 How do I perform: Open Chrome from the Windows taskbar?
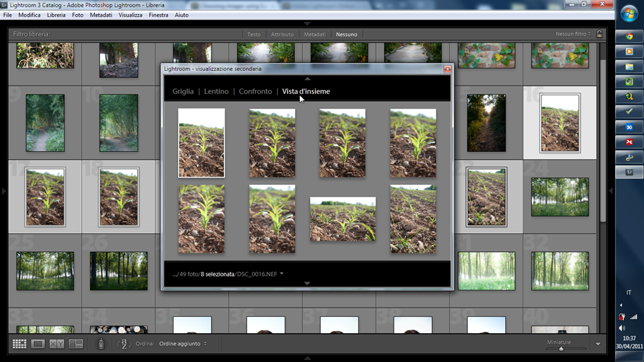point(629,36)
